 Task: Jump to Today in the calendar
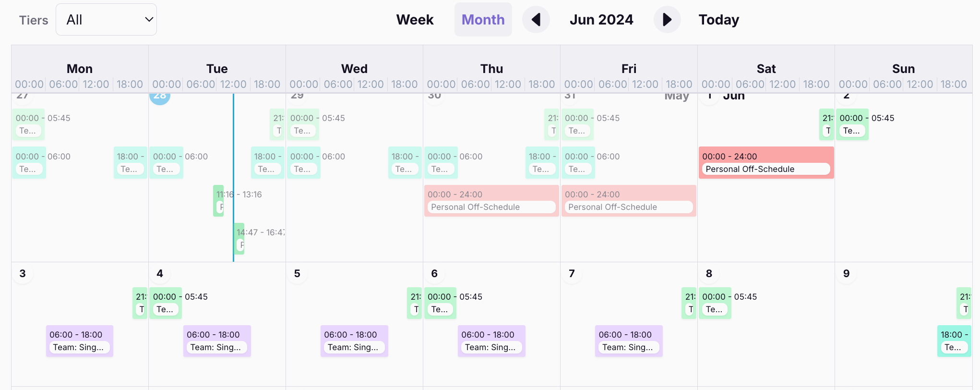(718, 20)
